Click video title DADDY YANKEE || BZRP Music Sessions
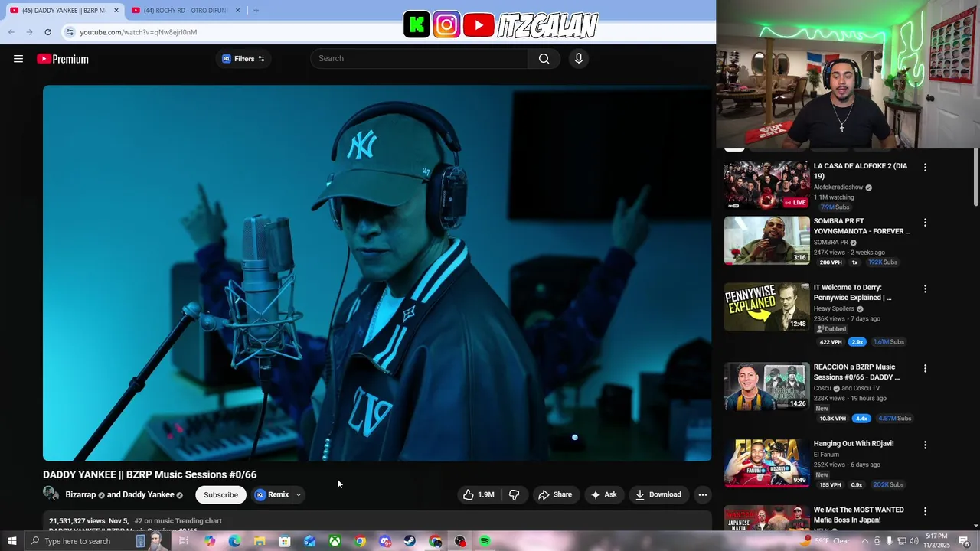 pyautogui.click(x=149, y=474)
